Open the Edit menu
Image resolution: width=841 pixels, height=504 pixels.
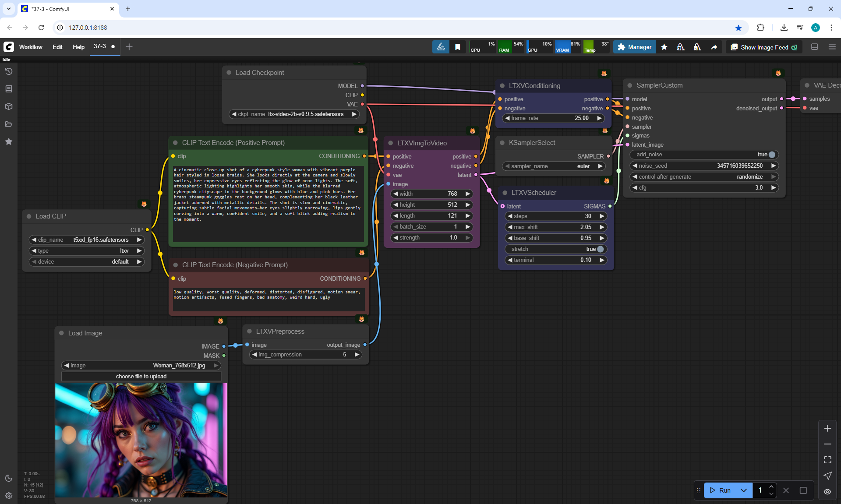57,47
